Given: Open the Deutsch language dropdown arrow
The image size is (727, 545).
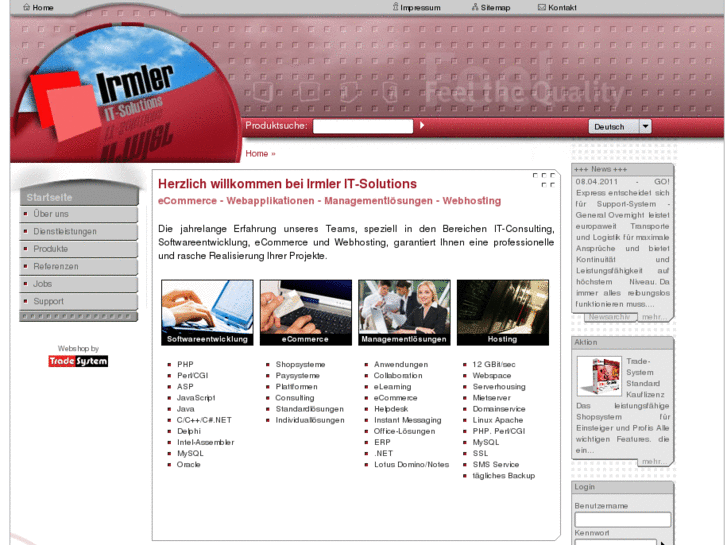Looking at the screenshot, I should pos(645,126).
